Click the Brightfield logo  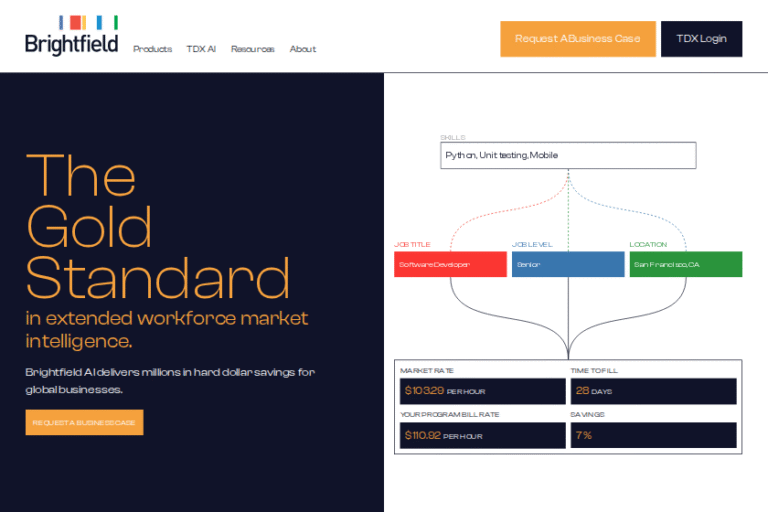[71, 37]
